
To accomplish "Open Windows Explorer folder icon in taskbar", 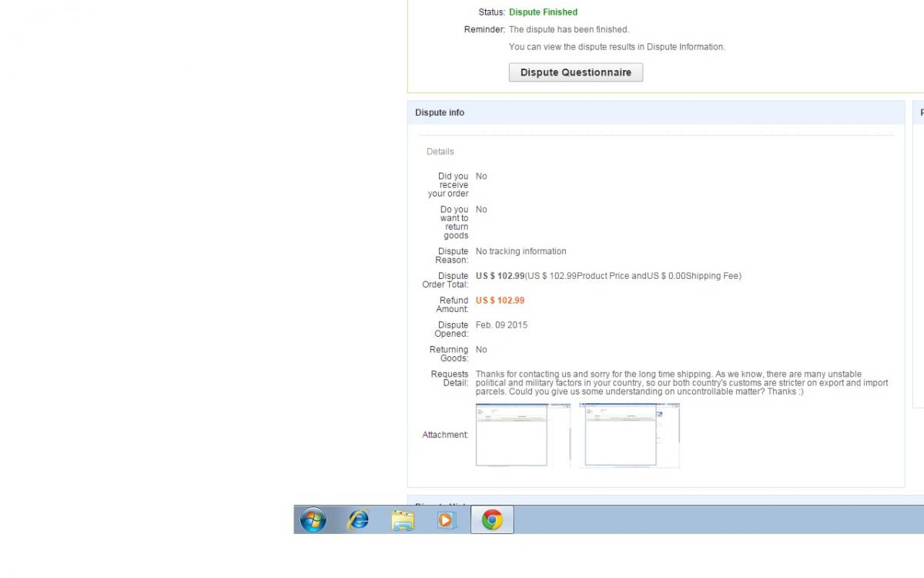I will [403, 520].
